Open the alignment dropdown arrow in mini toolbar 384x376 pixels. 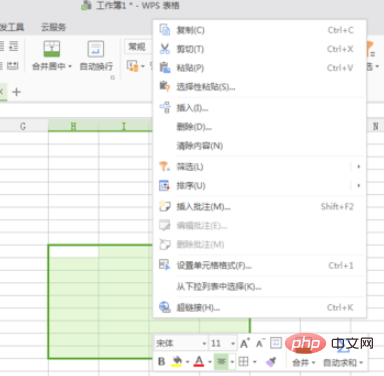coord(232,362)
